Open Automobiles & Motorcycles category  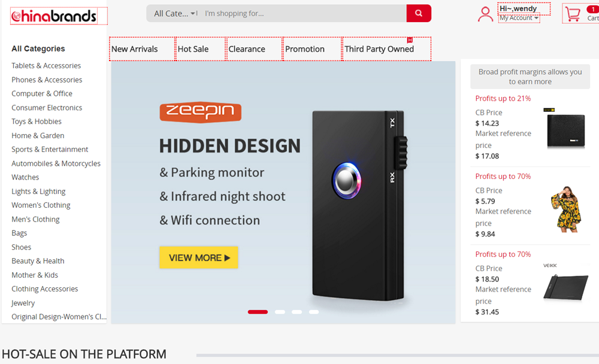[56, 163]
